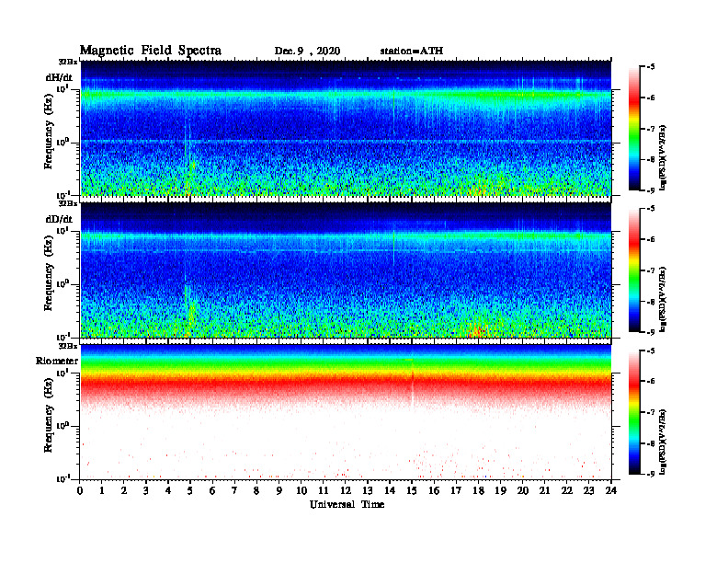Click the "dD/dt" panel label
Screen dimensions: 728x563
click(x=59, y=219)
